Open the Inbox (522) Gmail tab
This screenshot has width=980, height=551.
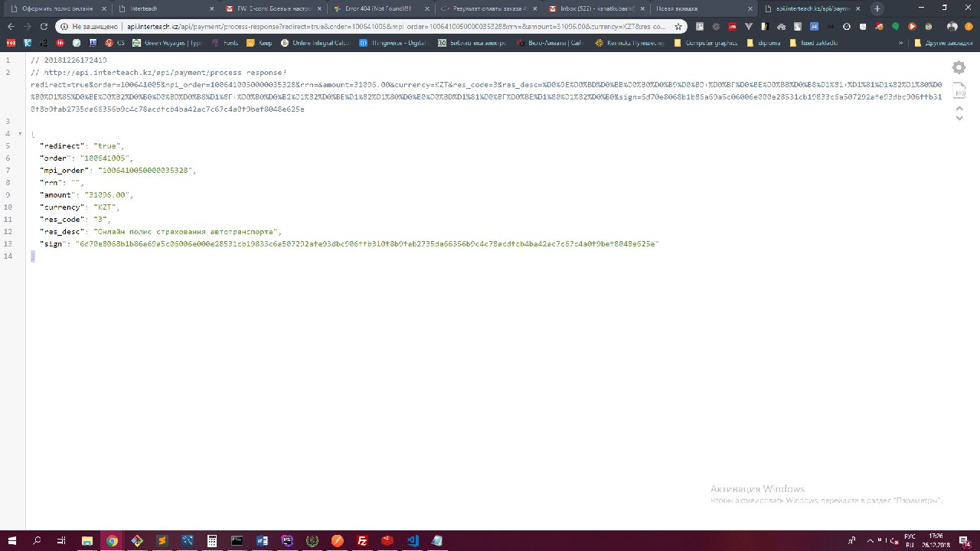click(x=595, y=8)
